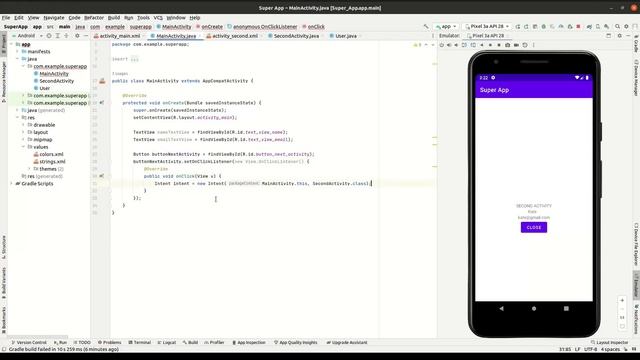Open the Build menu
Viewport: 640px width, 360px height.
coord(114,18)
